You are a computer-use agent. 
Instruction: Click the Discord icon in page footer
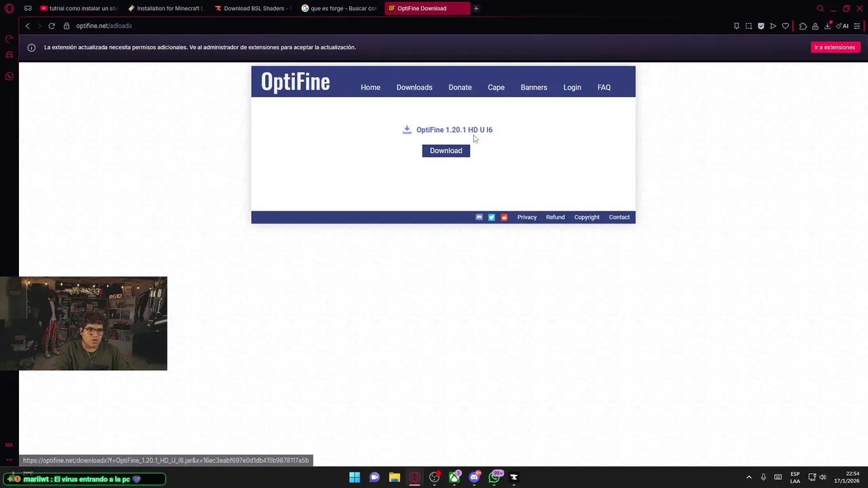[x=479, y=218]
